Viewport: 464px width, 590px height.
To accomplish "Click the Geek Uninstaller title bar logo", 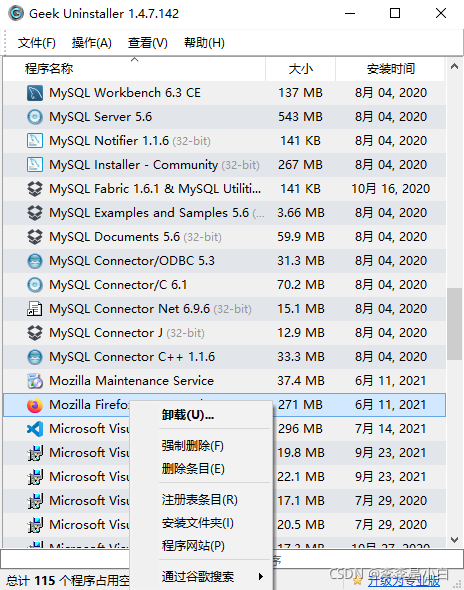I will click(16, 14).
